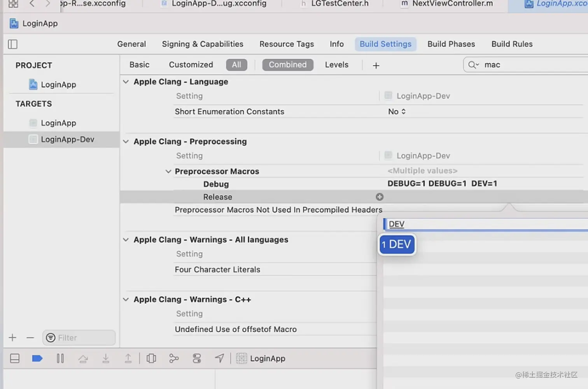Select Undefined Use of offsetof Macro
Screen dimensions: 588x389
tap(236, 329)
